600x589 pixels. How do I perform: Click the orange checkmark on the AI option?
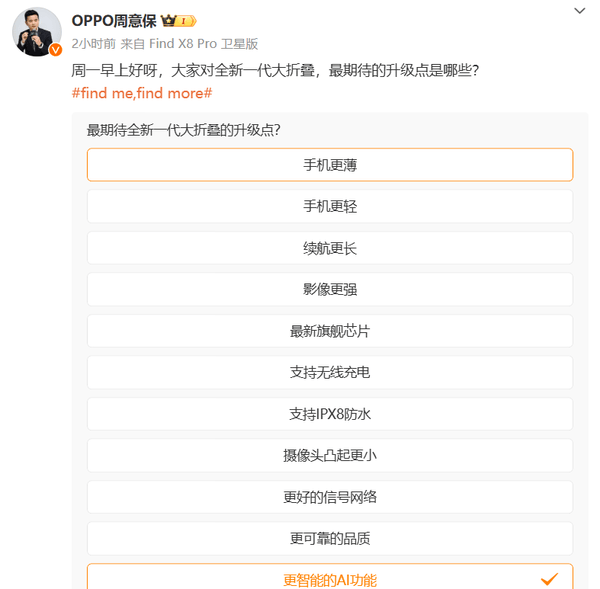(549, 579)
